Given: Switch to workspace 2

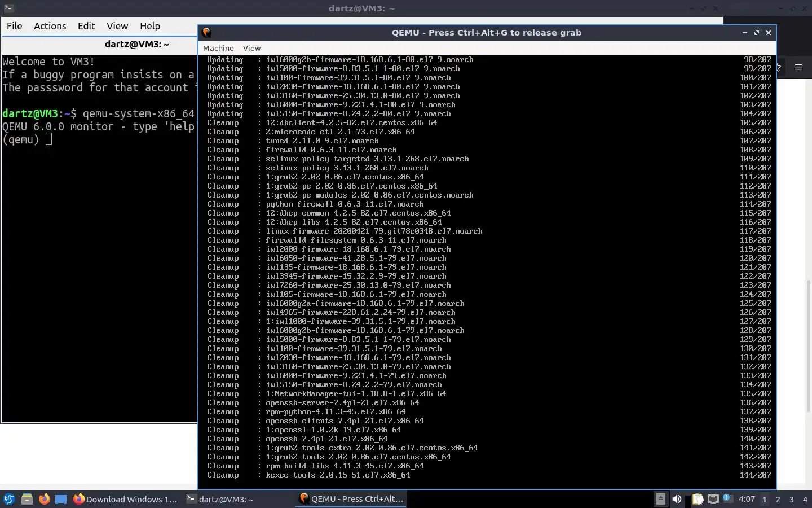Looking at the screenshot, I should coord(778,499).
